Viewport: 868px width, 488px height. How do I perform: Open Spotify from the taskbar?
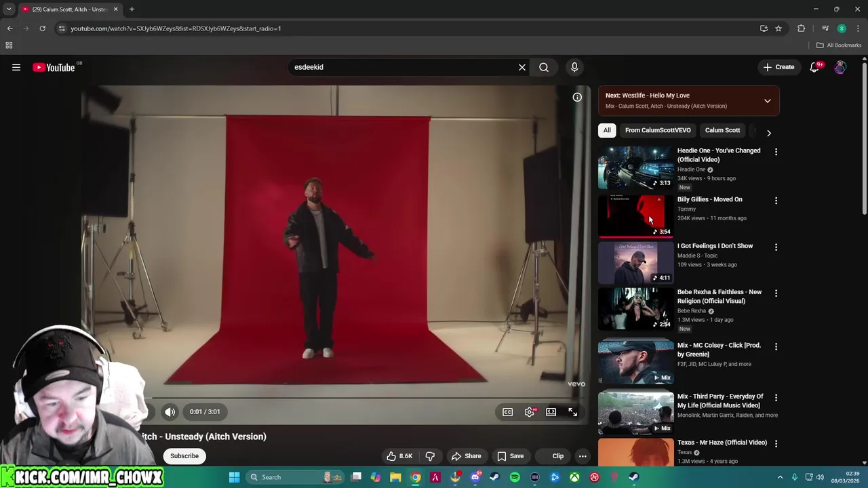[x=515, y=477]
